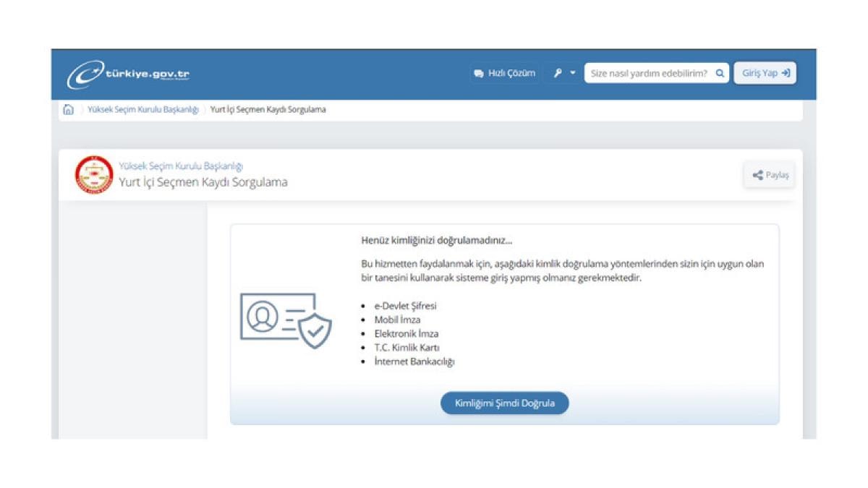This screenshot has width=868, height=488.
Task: Click the key accessibility icon
Action: tap(558, 73)
